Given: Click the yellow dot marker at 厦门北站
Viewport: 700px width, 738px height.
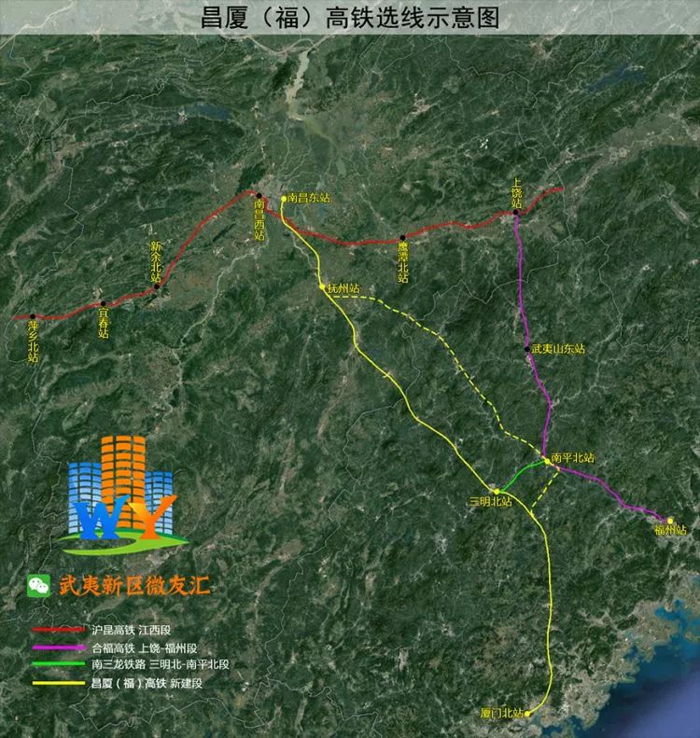Looking at the screenshot, I should (x=527, y=714).
